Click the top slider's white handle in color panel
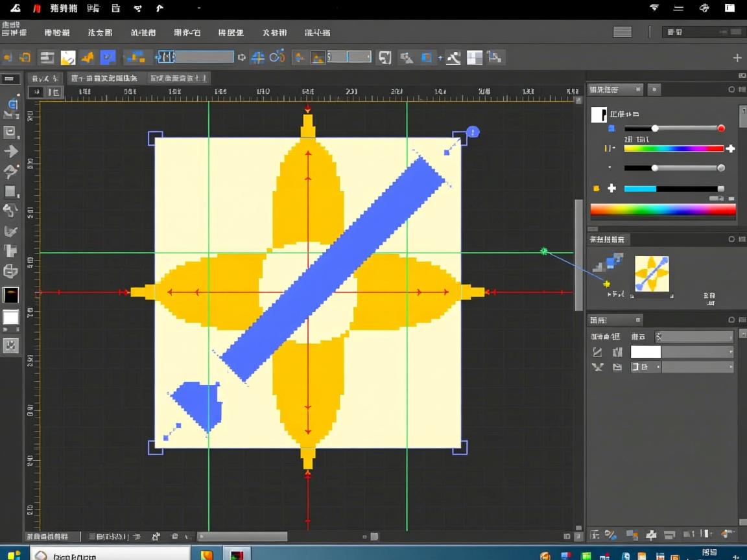Image resolution: width=747 pixels, height=560 pixels. (655, 128)
